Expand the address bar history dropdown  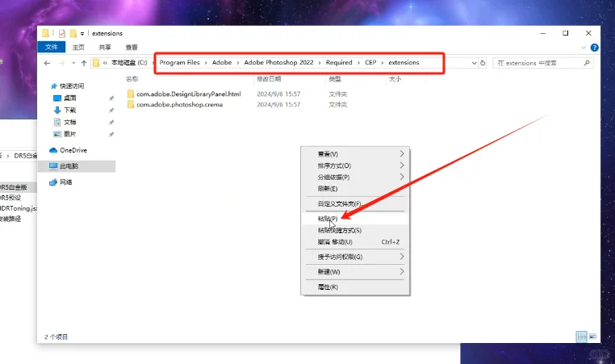click(x=474, y=63)
